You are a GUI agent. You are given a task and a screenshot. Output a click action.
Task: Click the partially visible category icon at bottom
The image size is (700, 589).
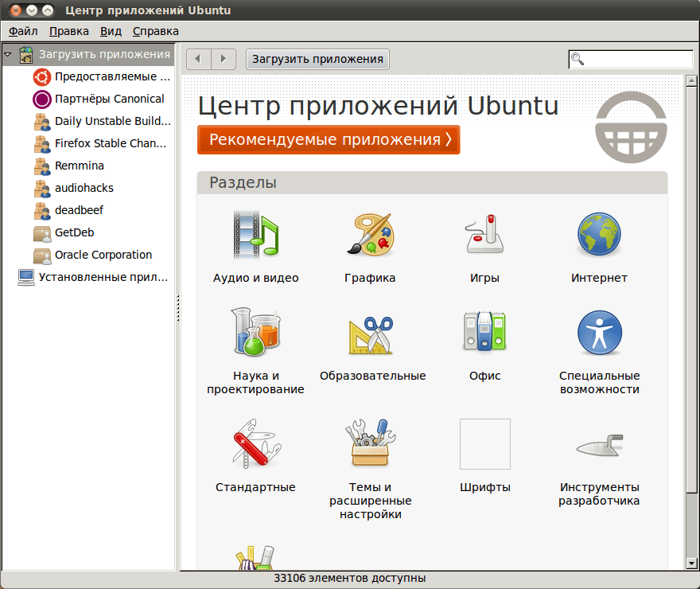pos(255,557)
